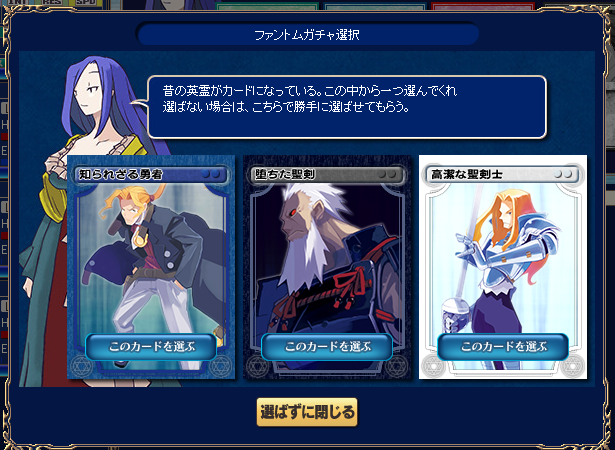This screenshot has width=615, height=450.
Task: Click the ファントムガチャ選択 title header
Action: pyautogui.click(x=307, y=35)
